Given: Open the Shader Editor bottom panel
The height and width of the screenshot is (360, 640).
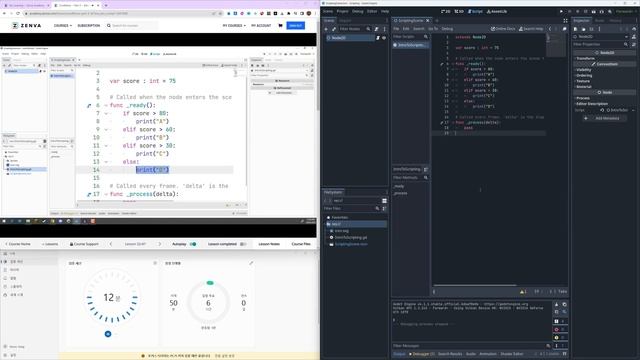Looking at the screenshot, I should coord(512,354).
